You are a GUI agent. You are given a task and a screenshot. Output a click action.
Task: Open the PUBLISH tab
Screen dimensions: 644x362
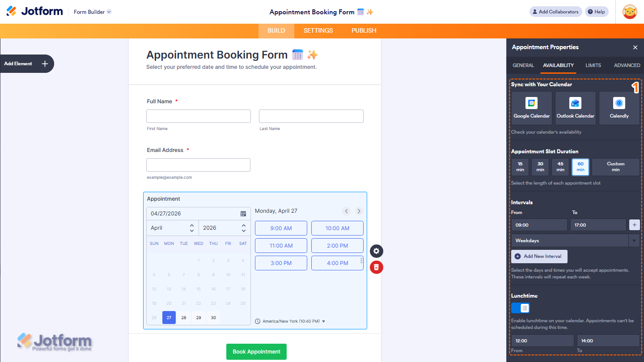(364, 30)
